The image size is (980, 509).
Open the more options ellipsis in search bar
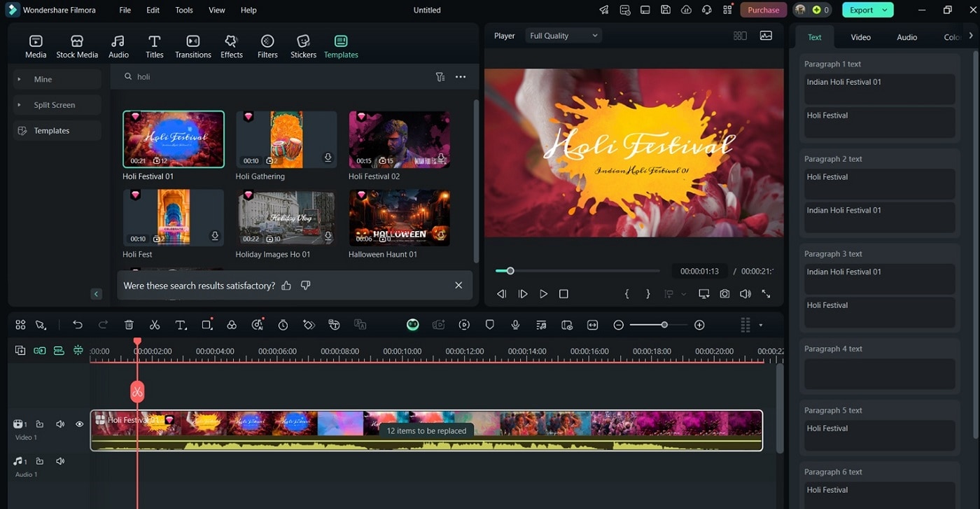[x=461, y=77]
